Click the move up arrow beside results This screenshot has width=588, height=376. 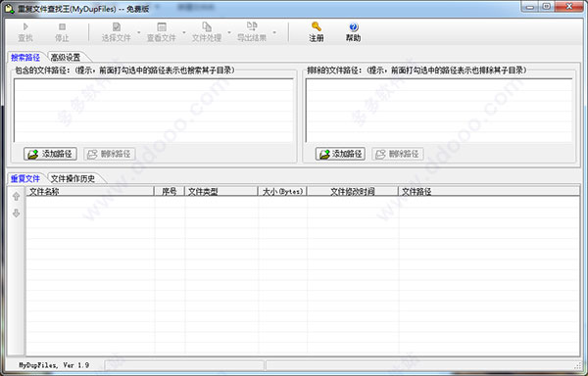coord(16,197)
